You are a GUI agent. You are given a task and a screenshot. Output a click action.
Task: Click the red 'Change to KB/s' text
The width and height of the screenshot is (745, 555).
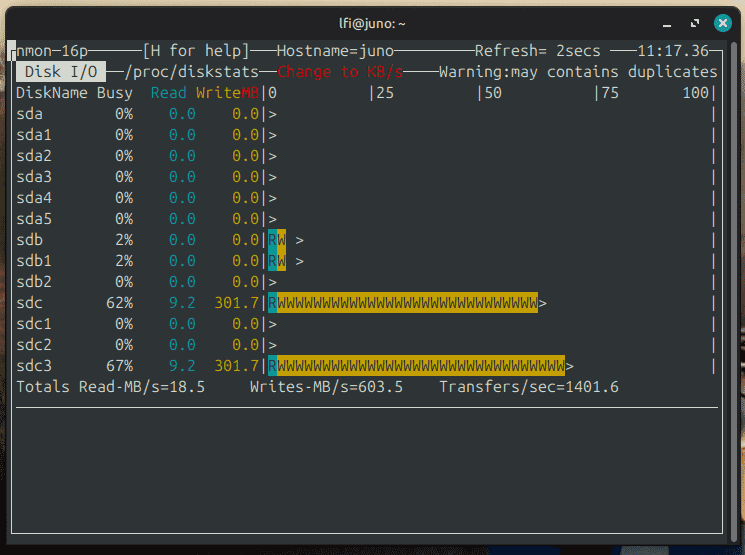(x=340, y=72)
